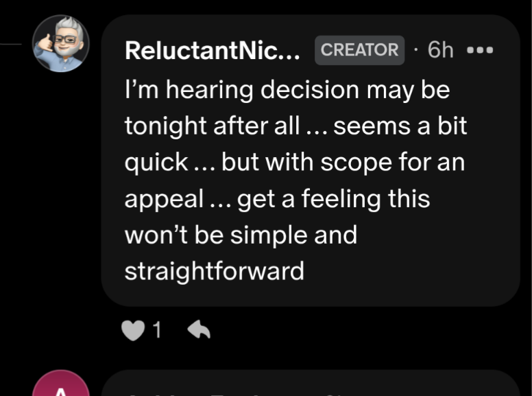Toggle the heart to like this comment
Viewport: 532px width, 396px height.
133,330
